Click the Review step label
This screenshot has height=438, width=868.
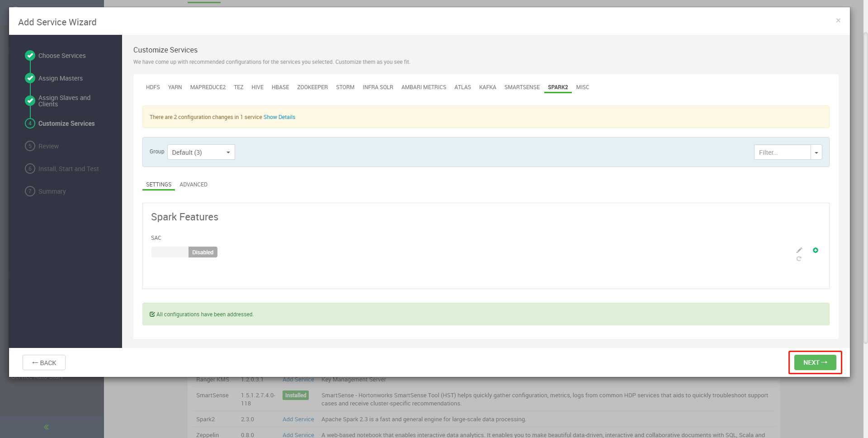coord(48,146)
